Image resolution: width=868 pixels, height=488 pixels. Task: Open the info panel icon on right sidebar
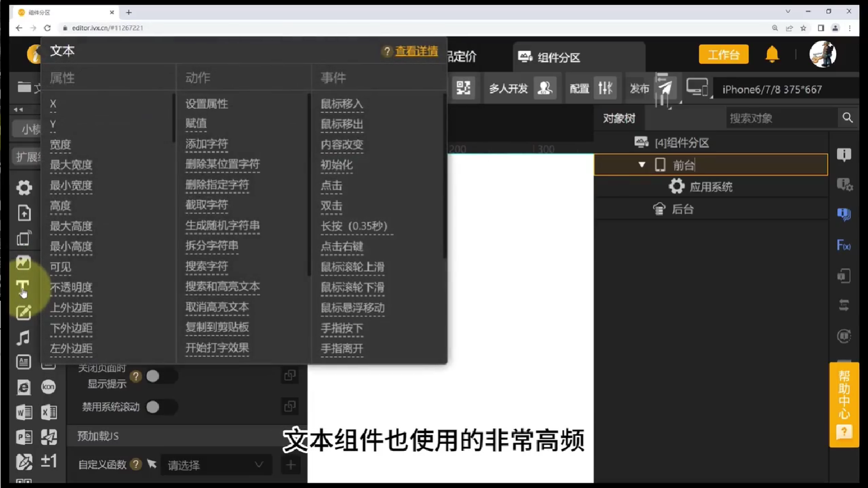[x=844, y=155]
